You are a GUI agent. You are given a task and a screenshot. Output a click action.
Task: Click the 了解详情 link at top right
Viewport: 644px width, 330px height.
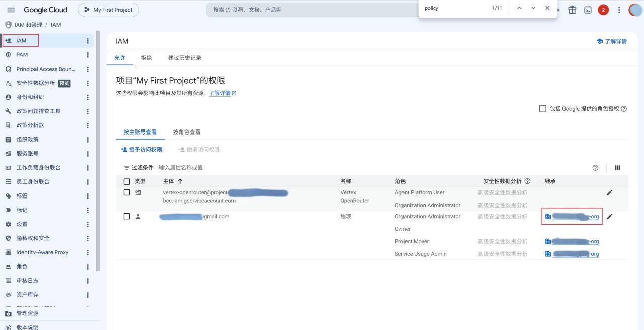612,41
